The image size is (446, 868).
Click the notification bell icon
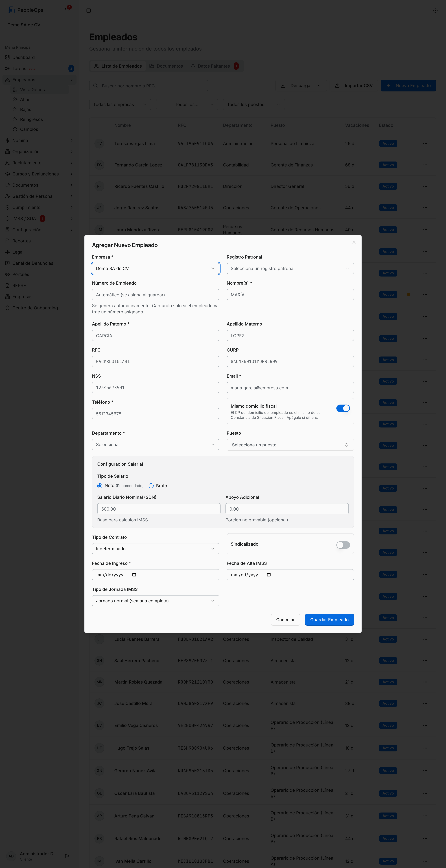(x=67, y=10)
